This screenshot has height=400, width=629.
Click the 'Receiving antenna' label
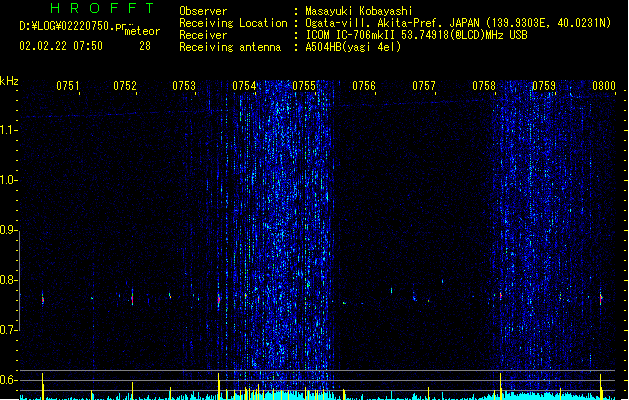(230, 47)
